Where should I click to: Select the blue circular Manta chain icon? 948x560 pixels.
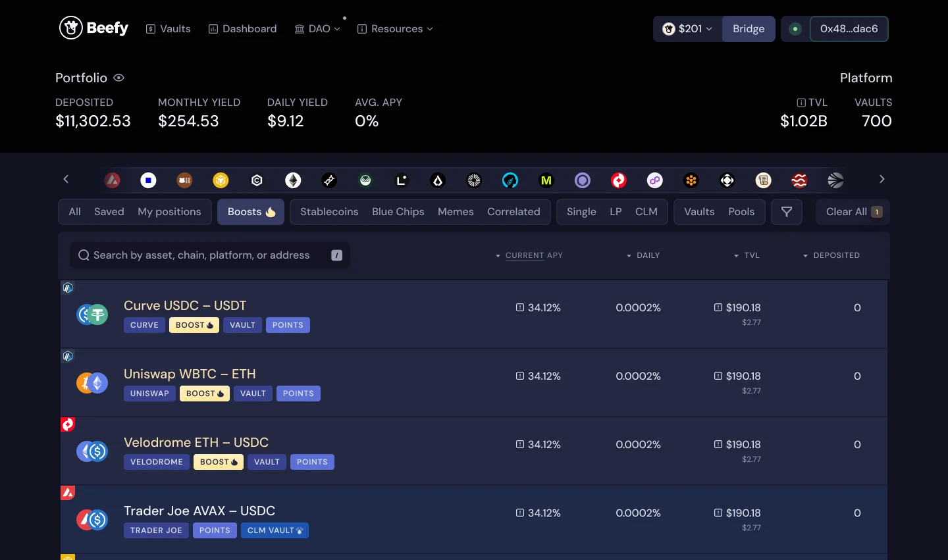pyautogui.click(x=510, y=180)
